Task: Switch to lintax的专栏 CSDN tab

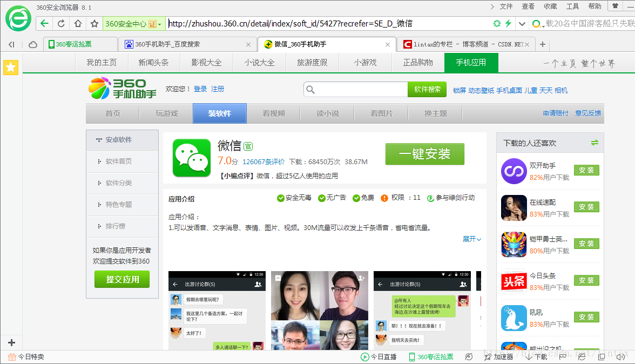Action: pos(467,44)
